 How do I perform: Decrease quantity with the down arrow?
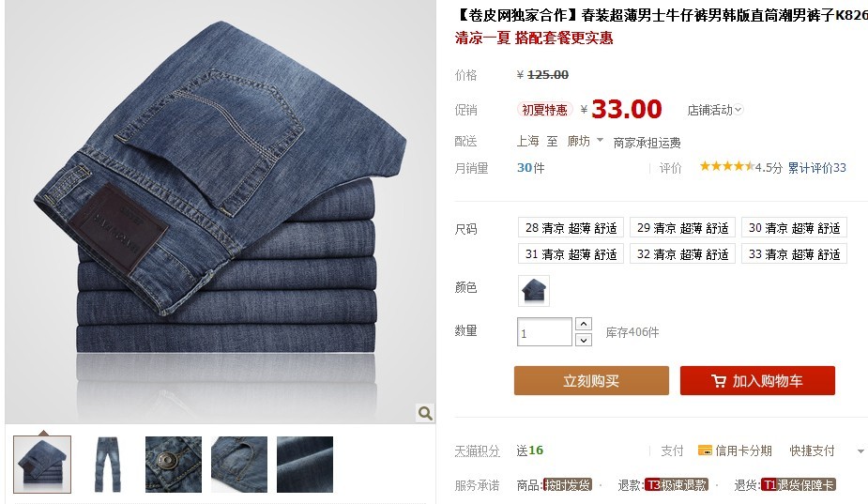point(584,340)
